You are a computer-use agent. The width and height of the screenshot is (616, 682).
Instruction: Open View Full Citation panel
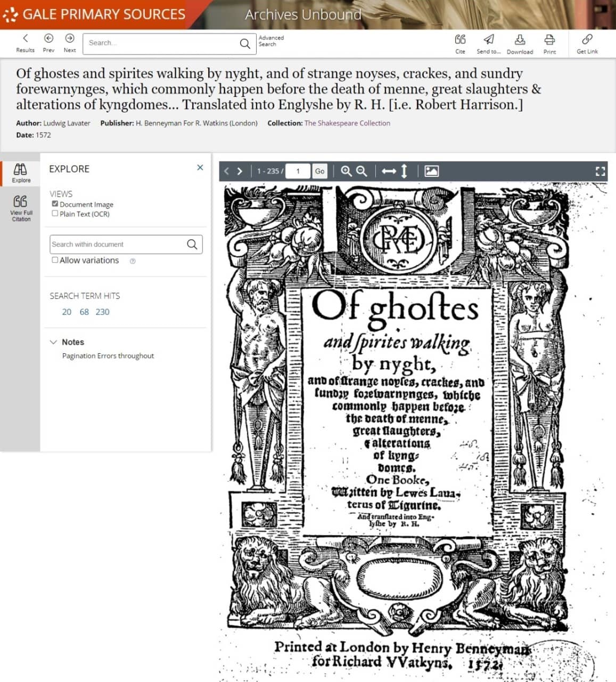pyautogui.click(x=21, y=208)
